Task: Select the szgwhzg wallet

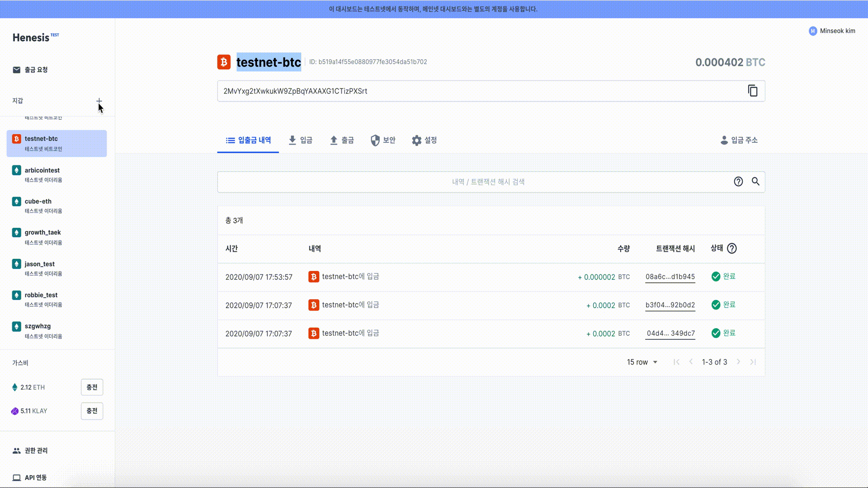Action: (x=57, y=331)
